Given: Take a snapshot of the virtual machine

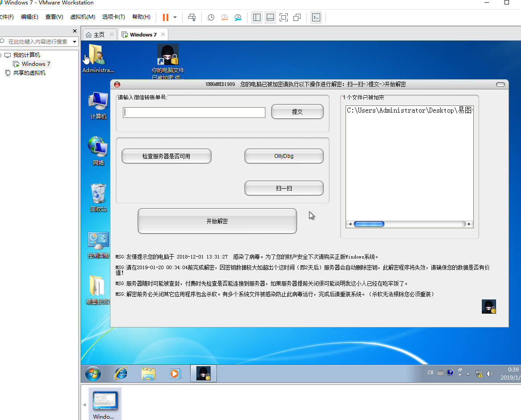Looking at the screenshot, I should 211,17.
